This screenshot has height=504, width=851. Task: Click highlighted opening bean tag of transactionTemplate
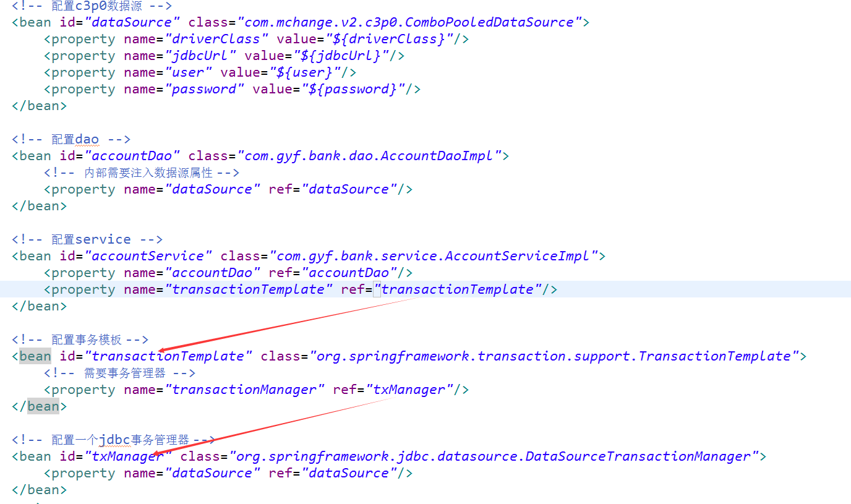(x=35, y=356)
